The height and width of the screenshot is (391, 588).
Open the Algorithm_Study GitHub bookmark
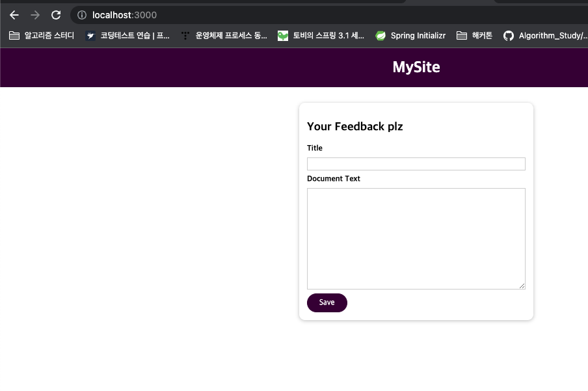click(x=545, y=36)
